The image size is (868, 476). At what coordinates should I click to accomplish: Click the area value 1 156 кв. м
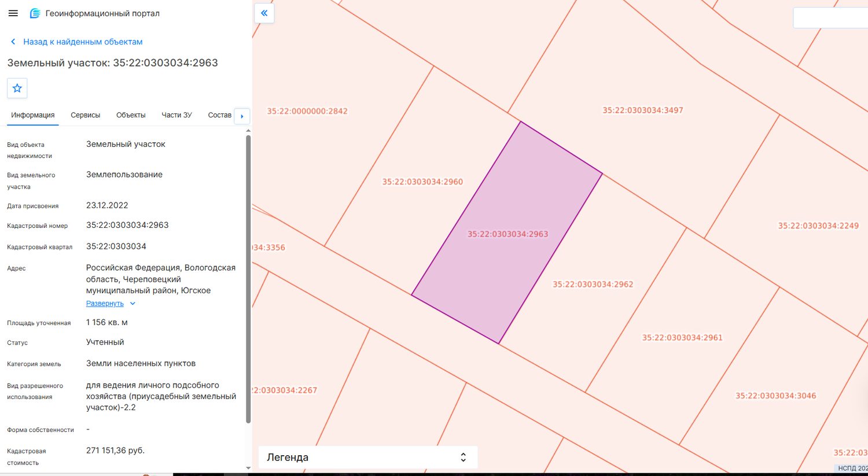(107, 322)
